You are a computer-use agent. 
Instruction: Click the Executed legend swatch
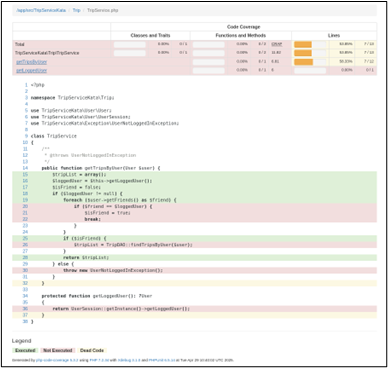[25, 350]
